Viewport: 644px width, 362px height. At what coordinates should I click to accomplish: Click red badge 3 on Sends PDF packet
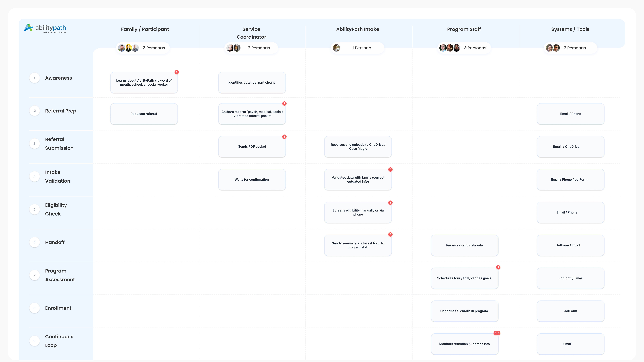click(284, 137)
